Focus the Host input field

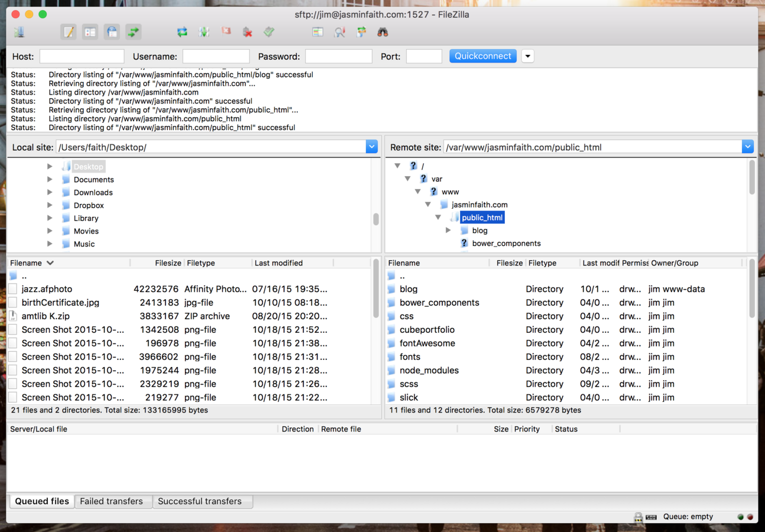tap(82, 56)
